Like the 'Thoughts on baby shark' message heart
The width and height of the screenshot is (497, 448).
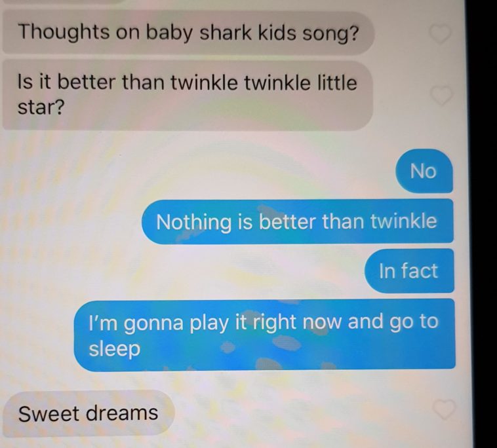(440, 34)
